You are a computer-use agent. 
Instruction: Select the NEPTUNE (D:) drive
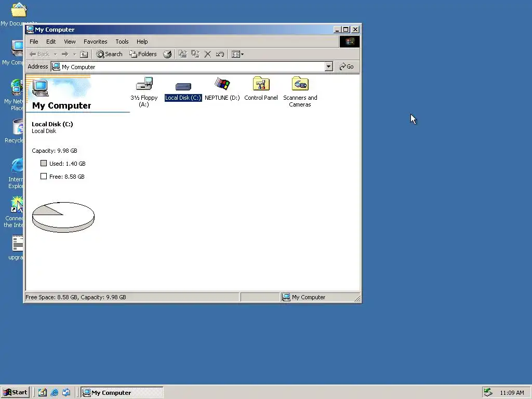[222, 89]
